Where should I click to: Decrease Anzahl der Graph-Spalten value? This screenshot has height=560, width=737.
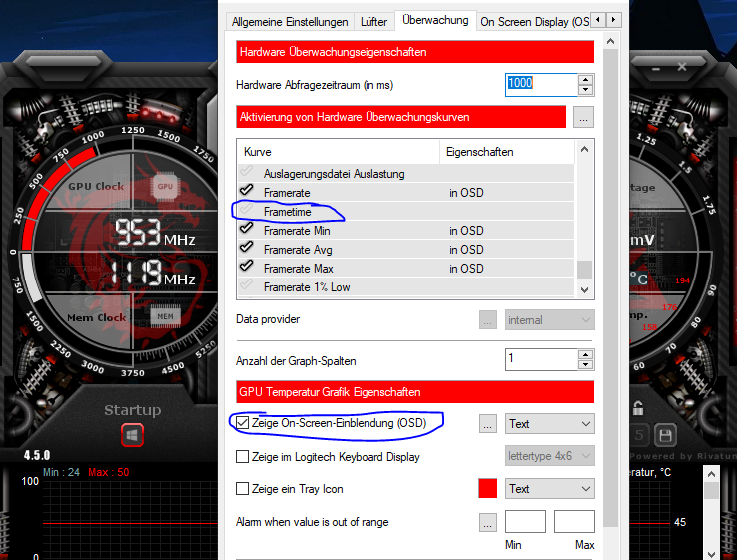coord(585,365)
